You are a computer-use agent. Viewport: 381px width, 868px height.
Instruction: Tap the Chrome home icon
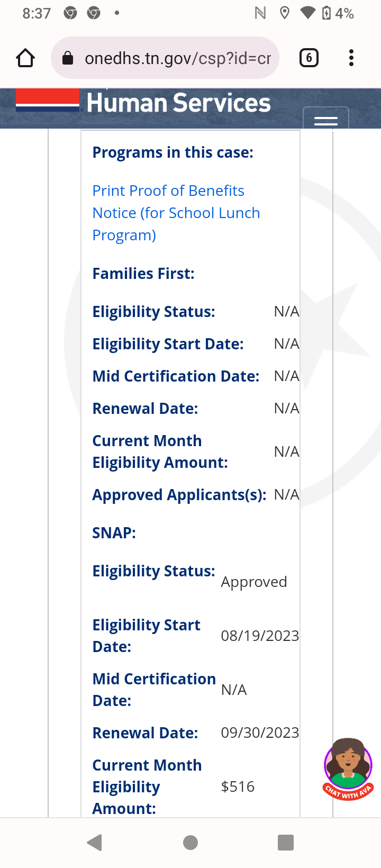pyautogui.click(x=25, y=58)
